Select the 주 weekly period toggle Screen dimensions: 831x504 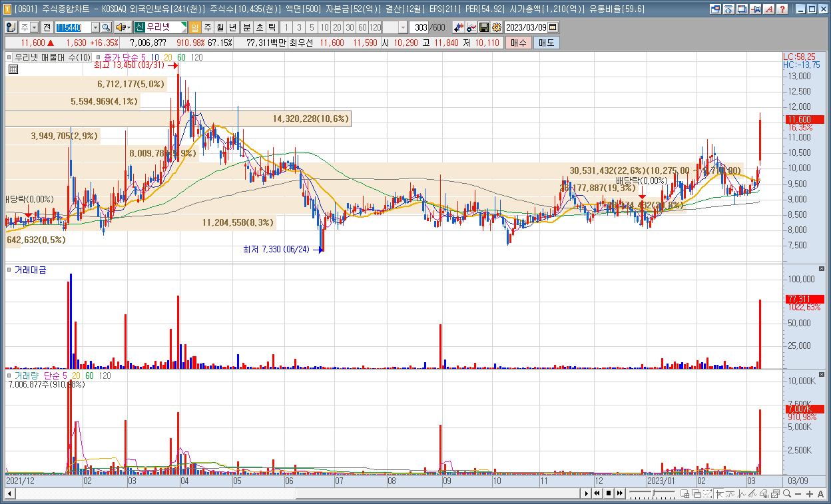[x=208, y=27]
